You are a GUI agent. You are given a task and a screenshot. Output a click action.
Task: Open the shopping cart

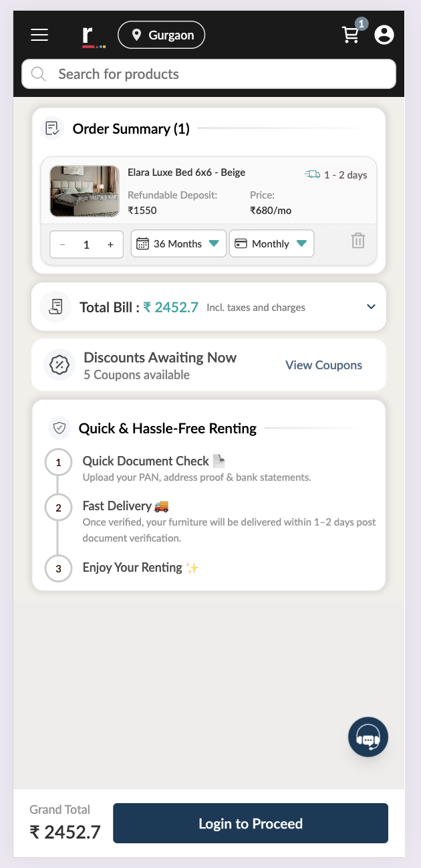tap(351, 34)
